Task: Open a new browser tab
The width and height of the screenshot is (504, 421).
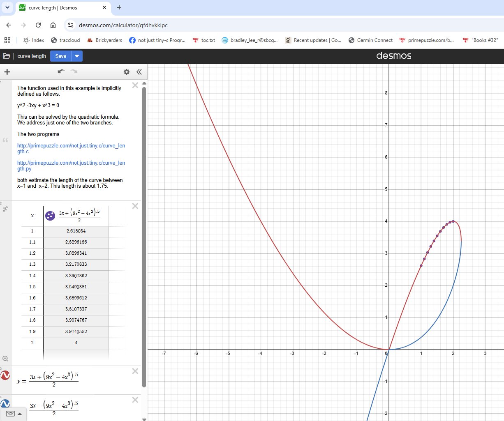Action: tap(119, 7)
